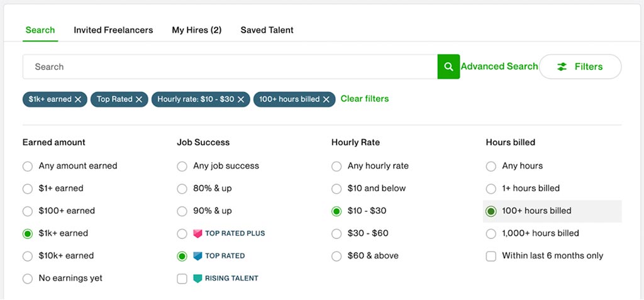This screenshot has height=300, width=644.
Task: Click the green magnifying glass search icon
Action: pos(448,67)
